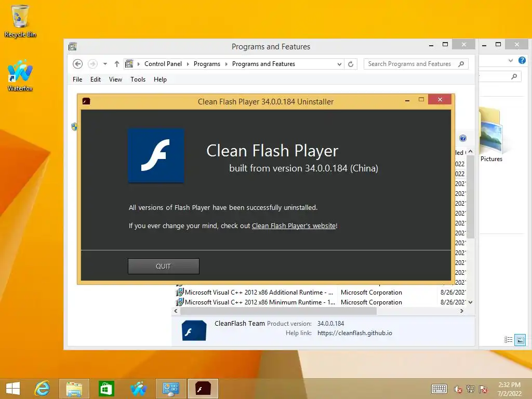Expand chevron before Control Panel breadcrumb

coord(138,64)
